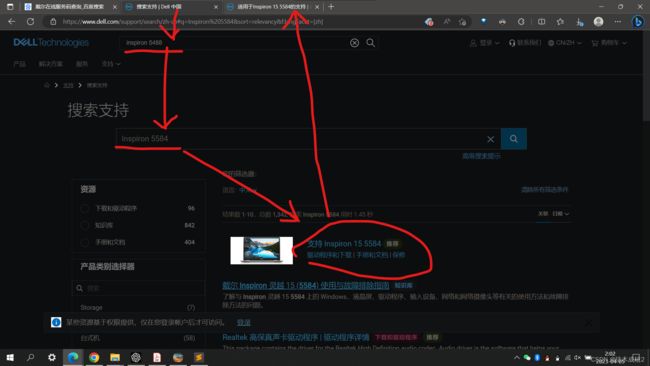Click the support breadcrumb link

click(x=68, y=85)
